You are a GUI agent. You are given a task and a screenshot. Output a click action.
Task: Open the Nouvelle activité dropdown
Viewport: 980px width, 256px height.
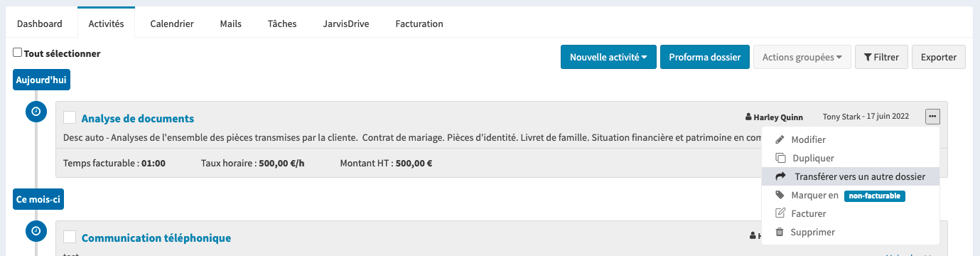pos(608,57)
